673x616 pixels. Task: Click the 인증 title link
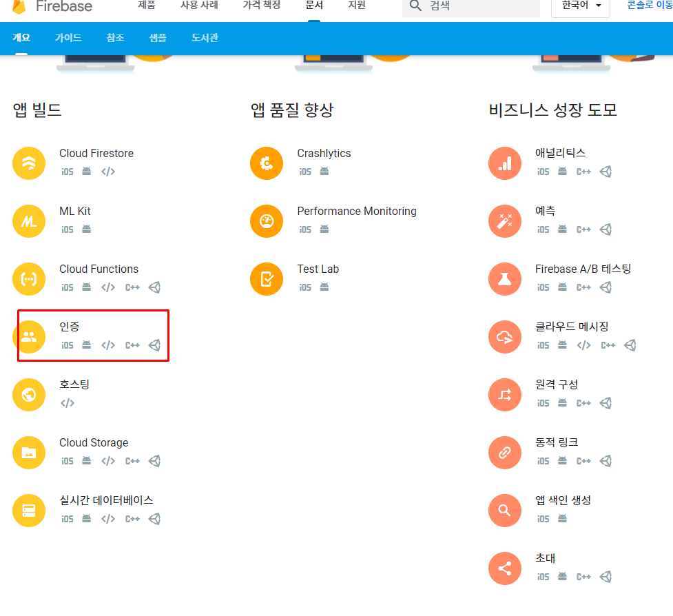70,327
